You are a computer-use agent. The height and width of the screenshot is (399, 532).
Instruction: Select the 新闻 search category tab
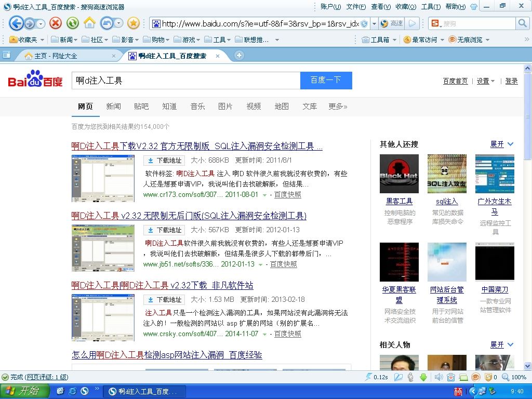(x=113, y=107)
